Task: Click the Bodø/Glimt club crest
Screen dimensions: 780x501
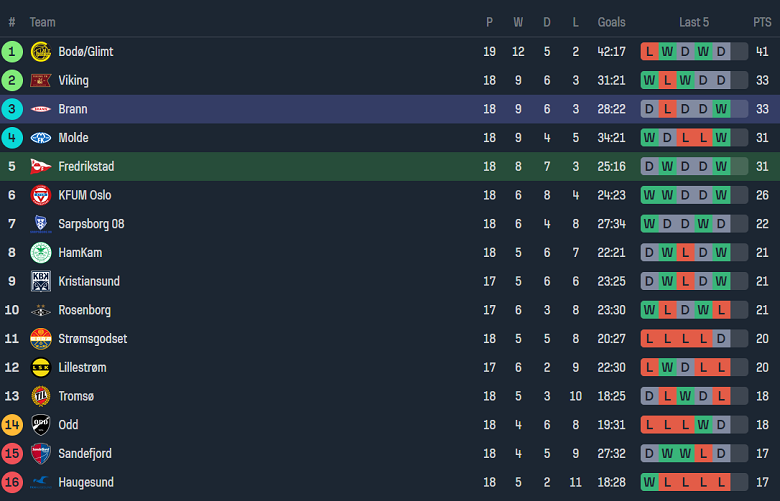Action: pos(41,52)
